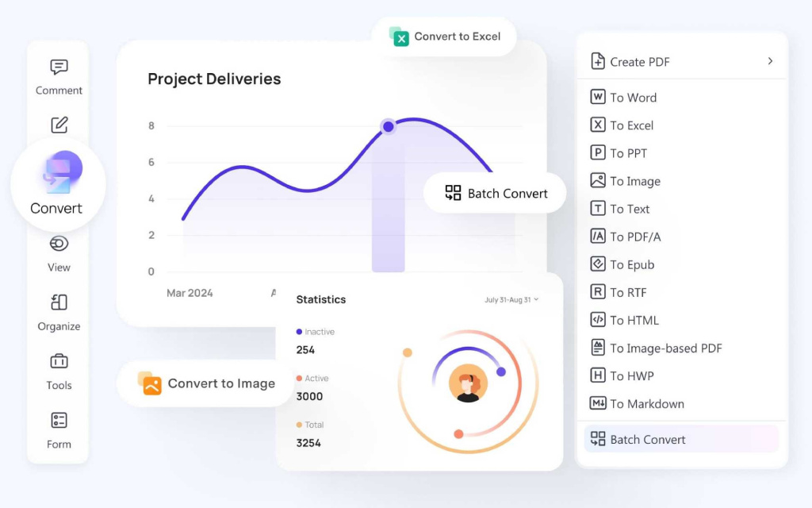The width and height of the screenshot is (812, 508).
Task: Select the Edit pencil icon in sidebar
Action: pos(59,125)
